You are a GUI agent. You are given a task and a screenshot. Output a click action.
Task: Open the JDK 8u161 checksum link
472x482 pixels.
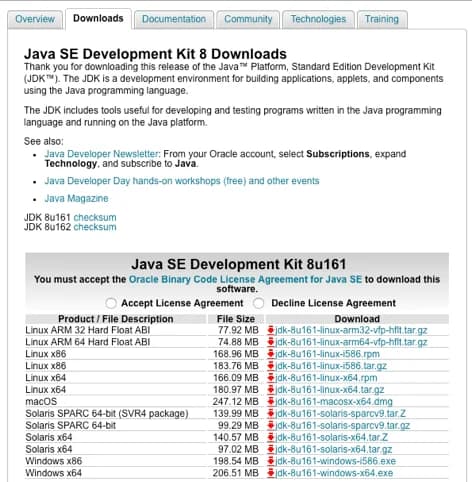point(95,218)
